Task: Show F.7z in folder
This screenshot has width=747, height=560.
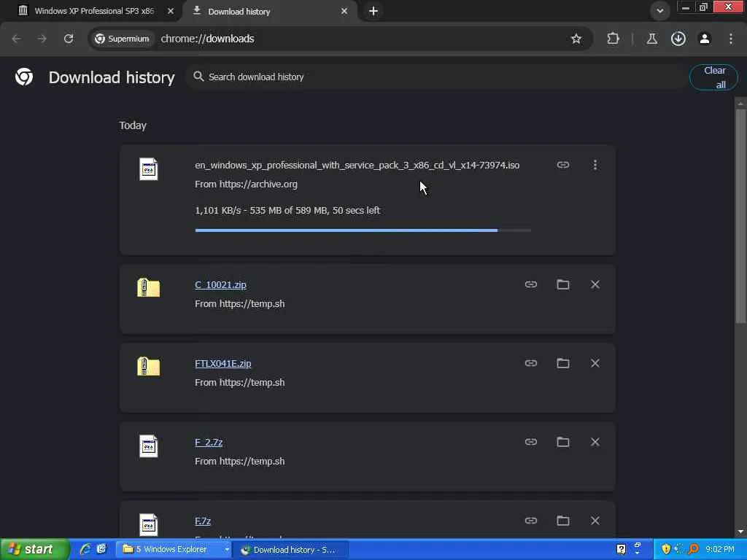Action: tap(563, 521)
